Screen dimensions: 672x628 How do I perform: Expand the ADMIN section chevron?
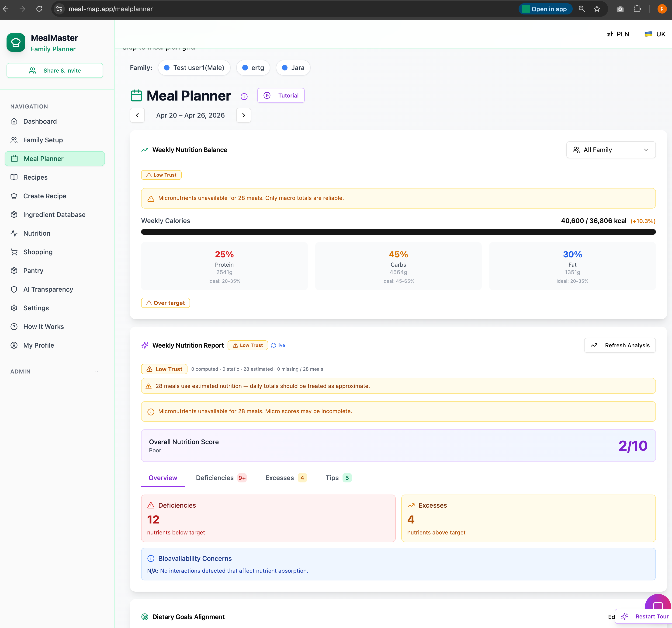pyautogui.click(x=97, y=371)
